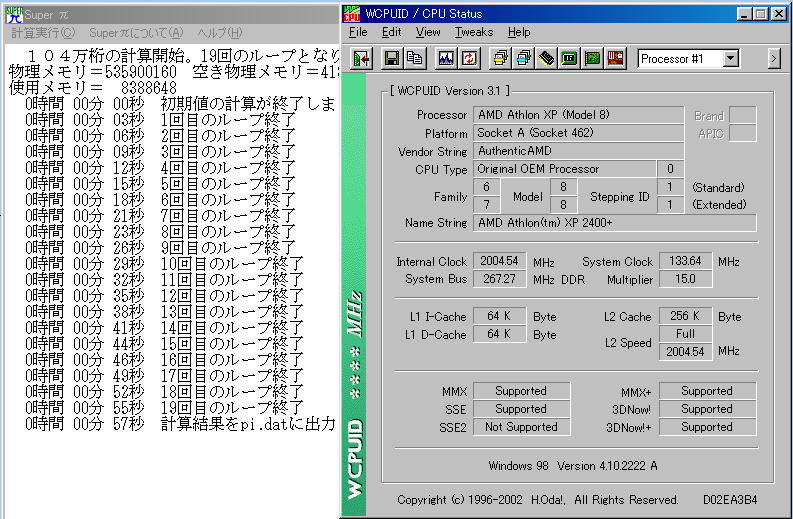Open 計算実行(C) menu in Super π
This screenshot has width=793, height=519.
point(43,33)
